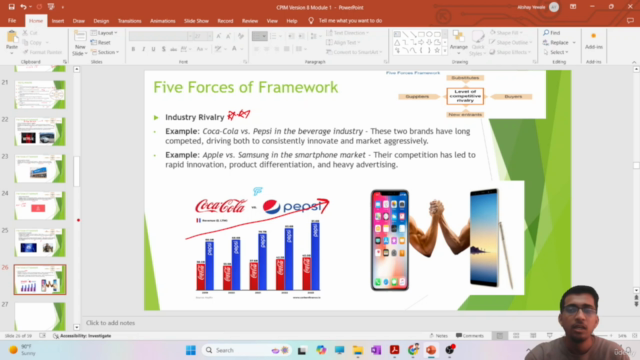
Task: Toggle Ribbon Display Options
Action: [x=573, y=7]
